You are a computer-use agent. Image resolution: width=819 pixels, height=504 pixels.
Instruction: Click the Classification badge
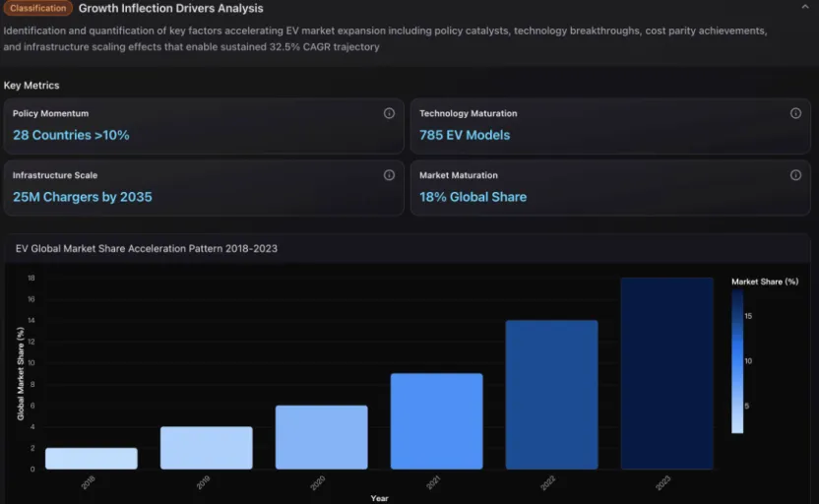click(x=37, y=9)
